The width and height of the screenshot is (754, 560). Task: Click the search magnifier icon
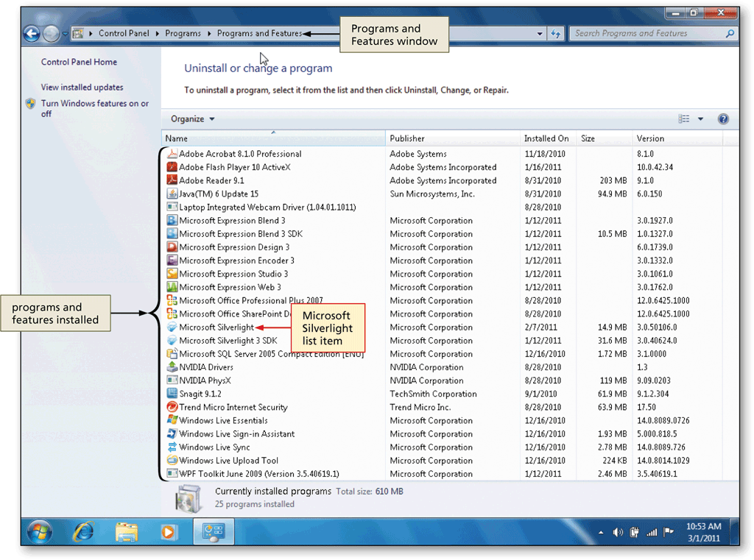[730, 34]
